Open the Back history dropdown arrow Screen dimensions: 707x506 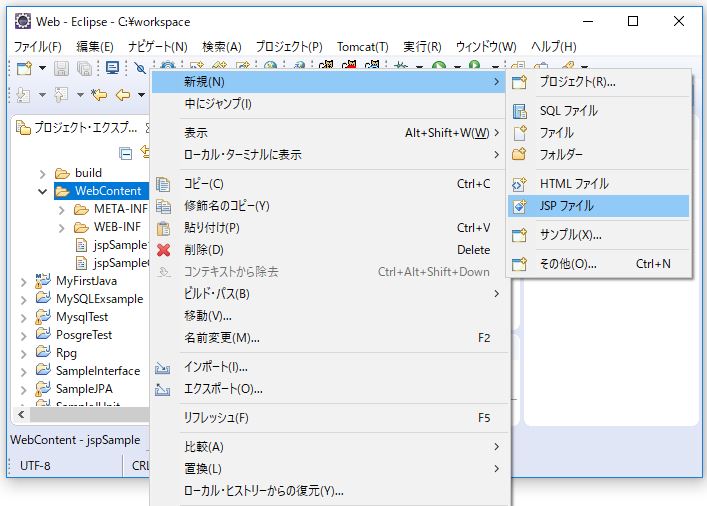[141, 95]
